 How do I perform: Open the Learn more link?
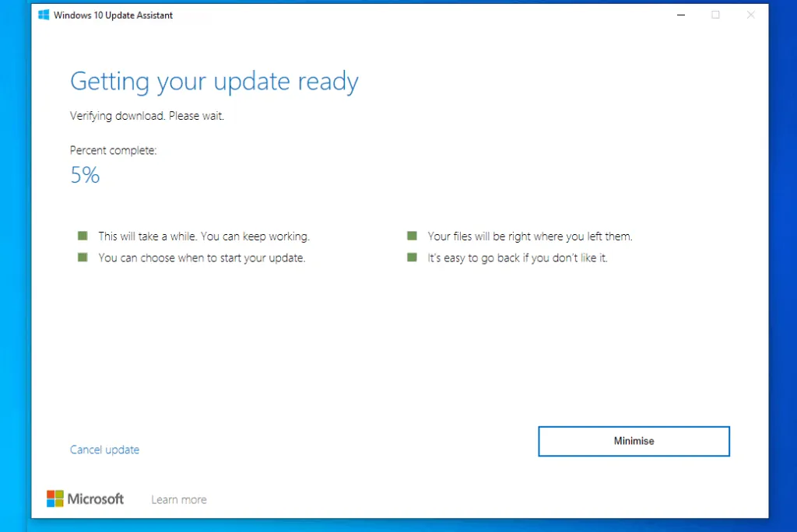click(179, 499)
